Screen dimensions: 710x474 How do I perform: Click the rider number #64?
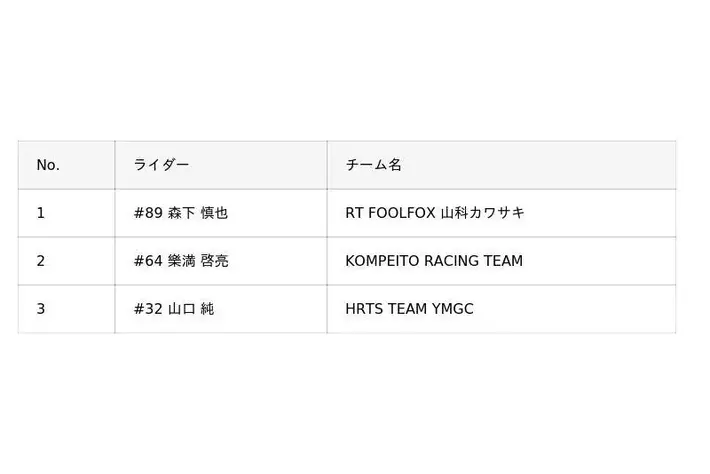tap(148, 261)
